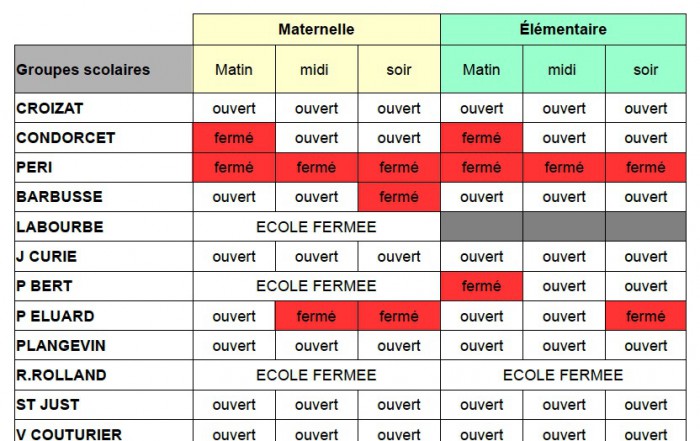
Task: Select the P ELUARD Maternelle midi fermé cell
Action: click(x=317, y=316)
